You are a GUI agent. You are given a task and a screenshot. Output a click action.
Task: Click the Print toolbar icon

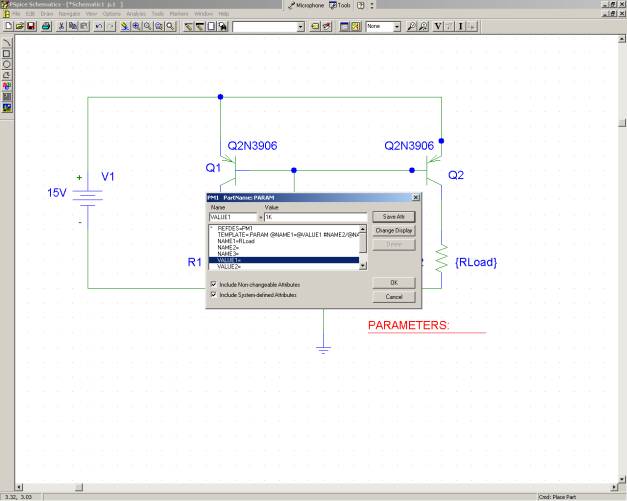[x=45, y=25]
